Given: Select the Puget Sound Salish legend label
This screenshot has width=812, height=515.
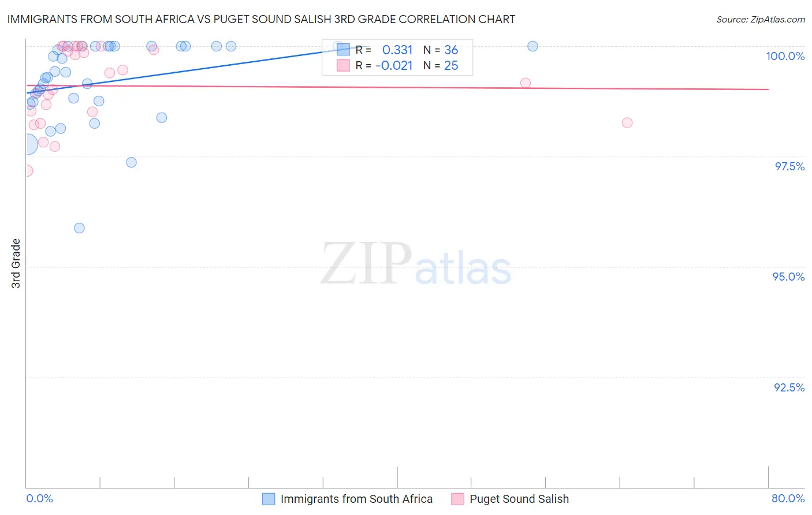Looking at the screenshot, I should [x=519, y=499].
